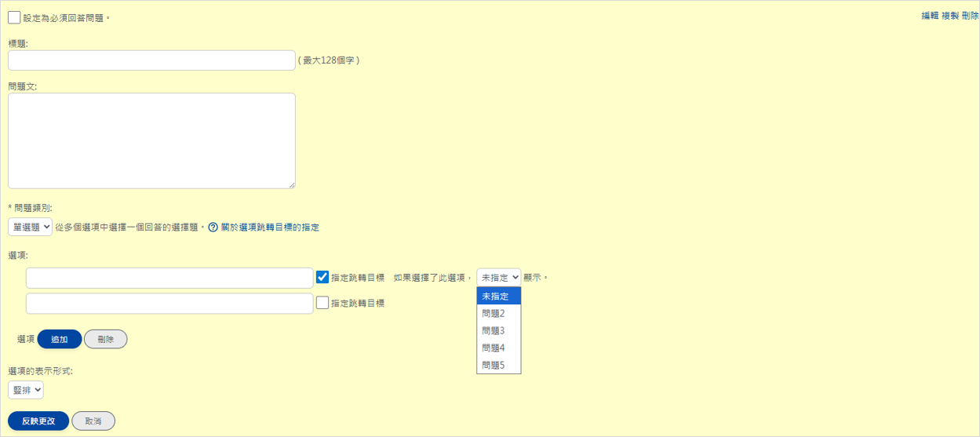Open the 編輯 link at top right
The height and width of the screenshot is (437, 980).
[x=930, y=16]
